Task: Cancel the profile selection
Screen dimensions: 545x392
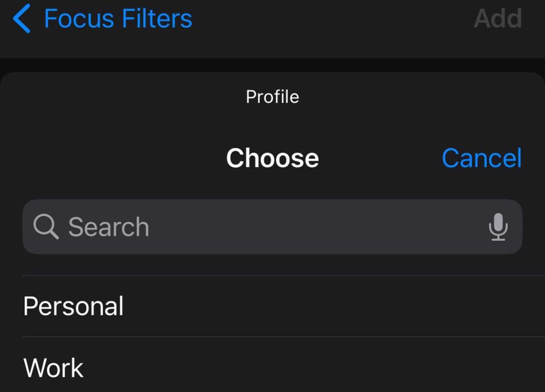Action: pos(481,158)
